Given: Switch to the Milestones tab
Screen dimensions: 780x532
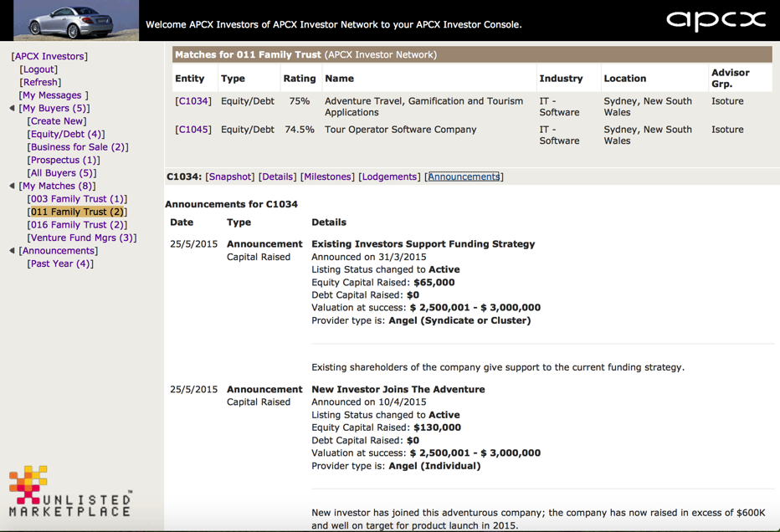Looking at the screenshot, I should click(x=327, y=177).
